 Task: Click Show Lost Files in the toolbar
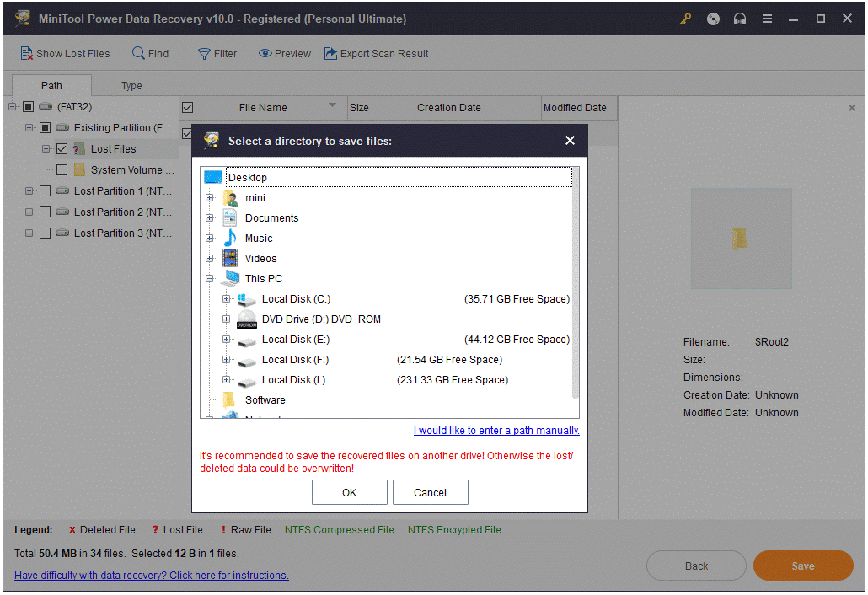tap(65, 54)
